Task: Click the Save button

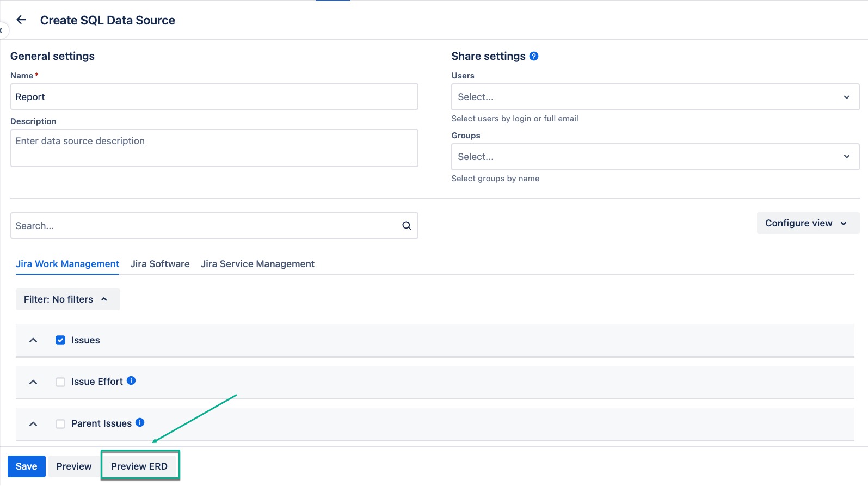Action: (x=26, y=466)
